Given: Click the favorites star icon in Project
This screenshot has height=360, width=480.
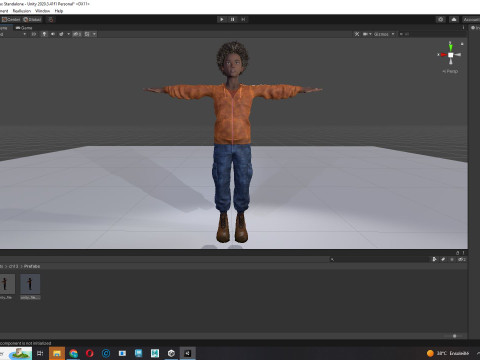Looking at the screenshot, I should (452, 259).
